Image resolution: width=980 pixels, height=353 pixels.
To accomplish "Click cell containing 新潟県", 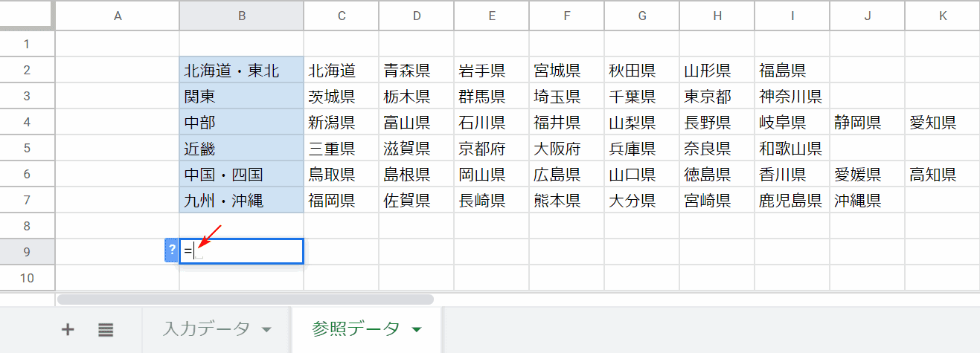I will pyautogui.click(x=341, y=123).
